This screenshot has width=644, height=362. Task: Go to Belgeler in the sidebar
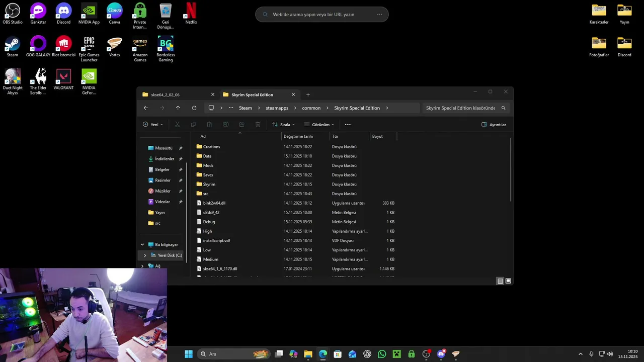pyautogui.click(x=162, y=169)
